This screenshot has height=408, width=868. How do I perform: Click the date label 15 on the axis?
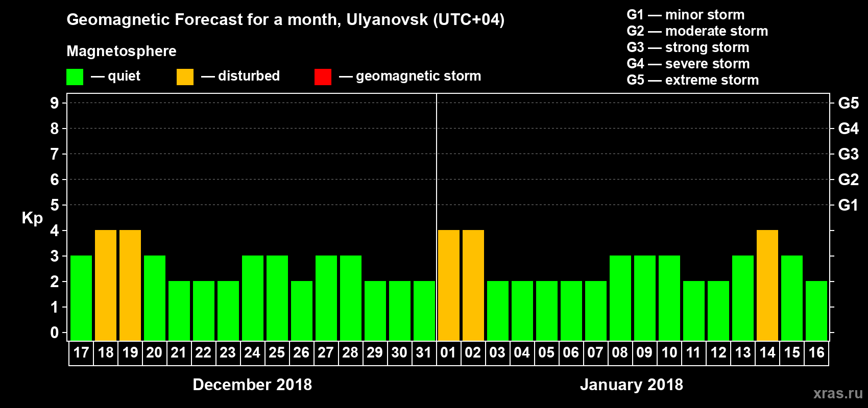click(792, 352)
